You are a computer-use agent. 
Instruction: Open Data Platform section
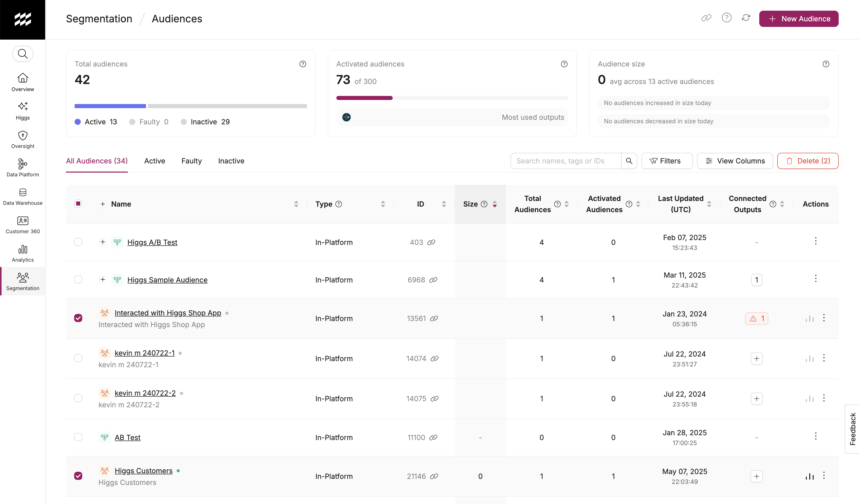pyautogui.click(x=23, y=167)
